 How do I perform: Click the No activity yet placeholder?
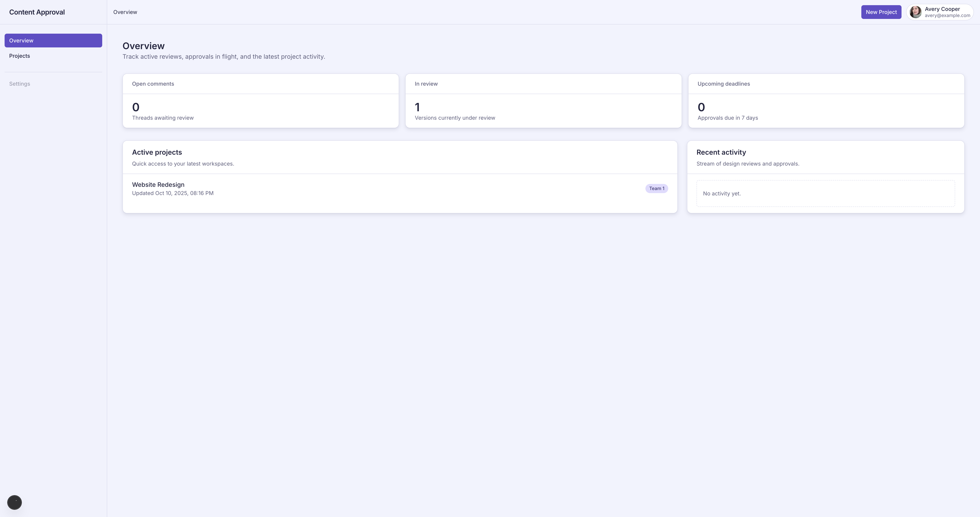click(x=722, y=193)
